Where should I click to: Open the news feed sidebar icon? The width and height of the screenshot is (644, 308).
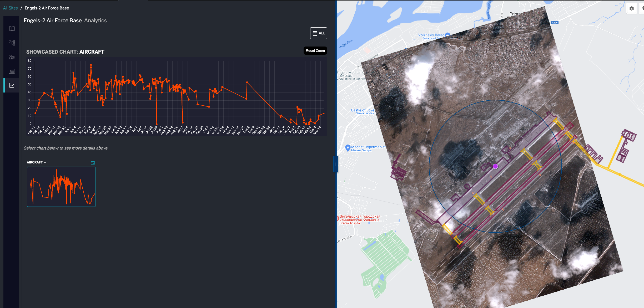[12, 71]
